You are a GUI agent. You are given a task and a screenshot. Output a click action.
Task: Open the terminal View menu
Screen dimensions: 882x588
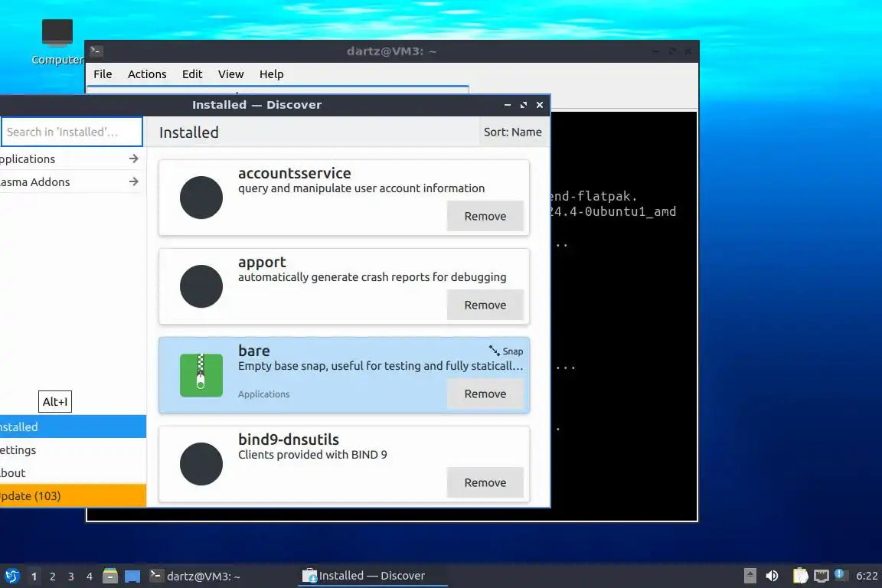pos(230,74)
